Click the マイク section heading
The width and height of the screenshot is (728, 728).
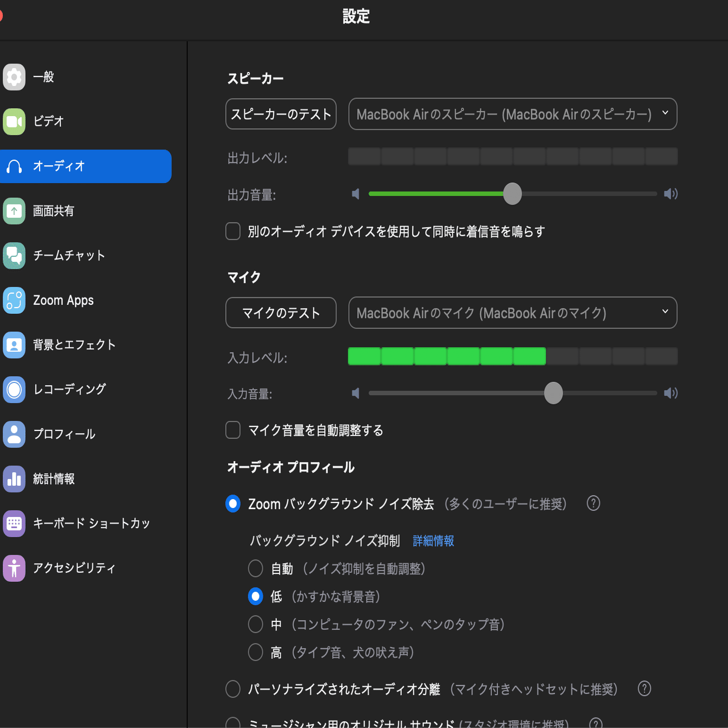click(244, 277)
